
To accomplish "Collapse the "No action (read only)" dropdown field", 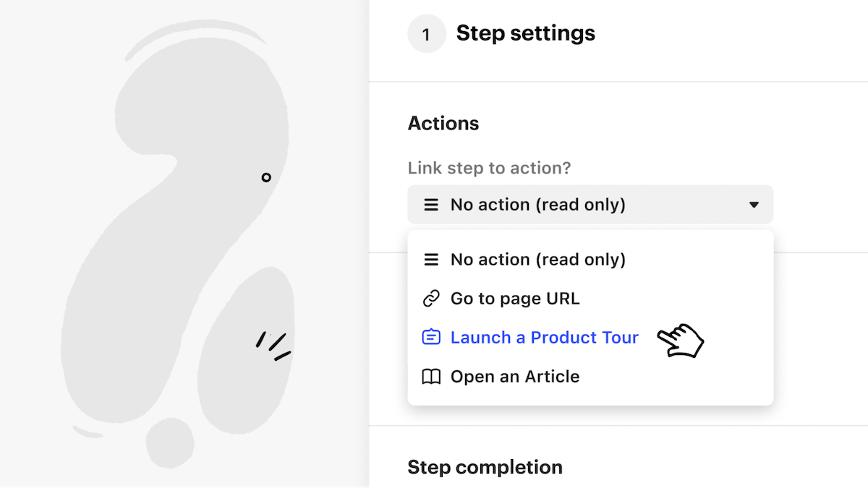I will pyautogui.click(x=590, y=205).
